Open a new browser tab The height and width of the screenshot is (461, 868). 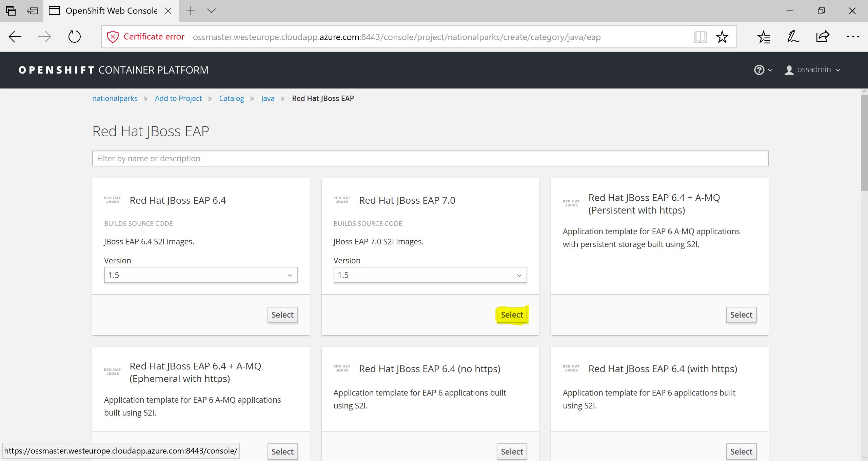point(190,11)
